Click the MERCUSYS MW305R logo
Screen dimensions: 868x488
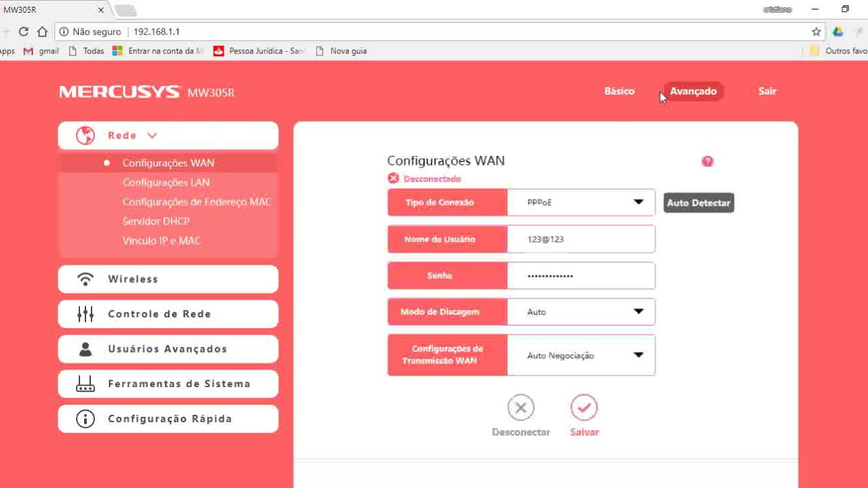pos(147,92)
